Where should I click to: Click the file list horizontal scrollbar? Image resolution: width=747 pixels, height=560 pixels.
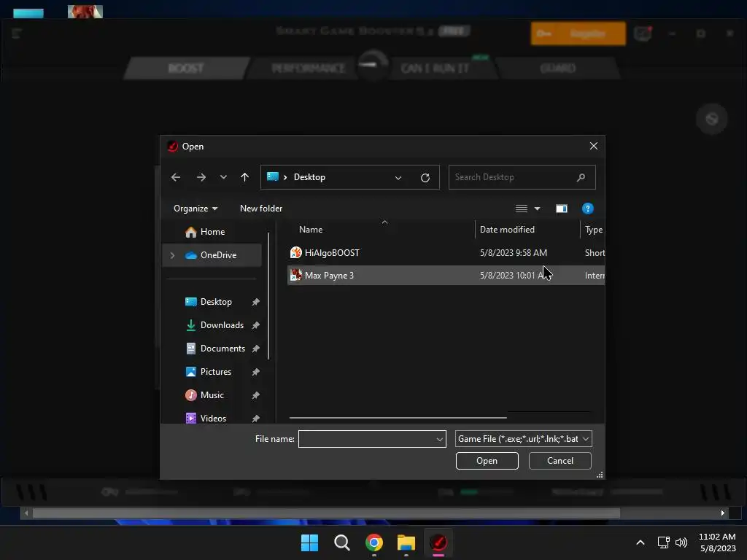point(398,418)
